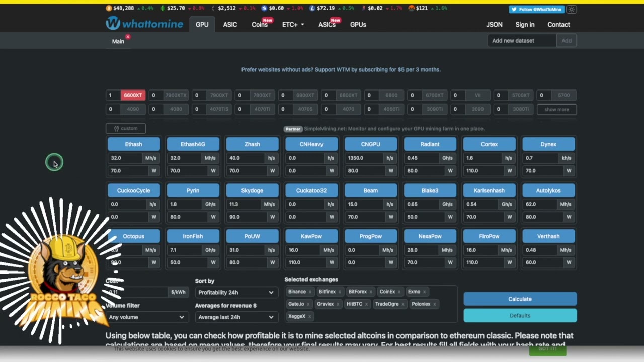Open the Sort by Profitability 24h dropdown
644x362 pixels.
click(x=236, y=292)
